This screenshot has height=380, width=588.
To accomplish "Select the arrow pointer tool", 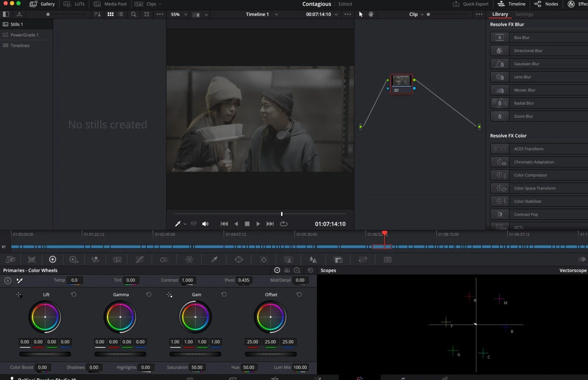I will [x=361, y=14].
